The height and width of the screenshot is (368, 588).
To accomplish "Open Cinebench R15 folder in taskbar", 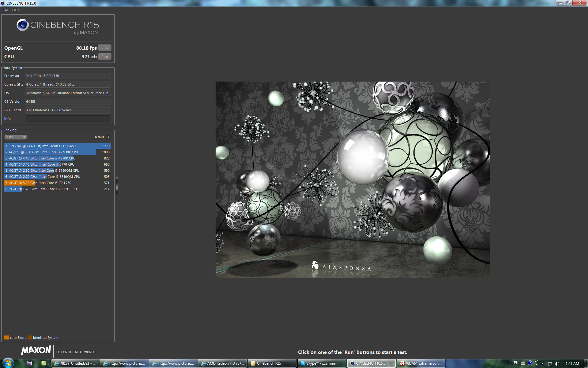I will coord(272,363).
